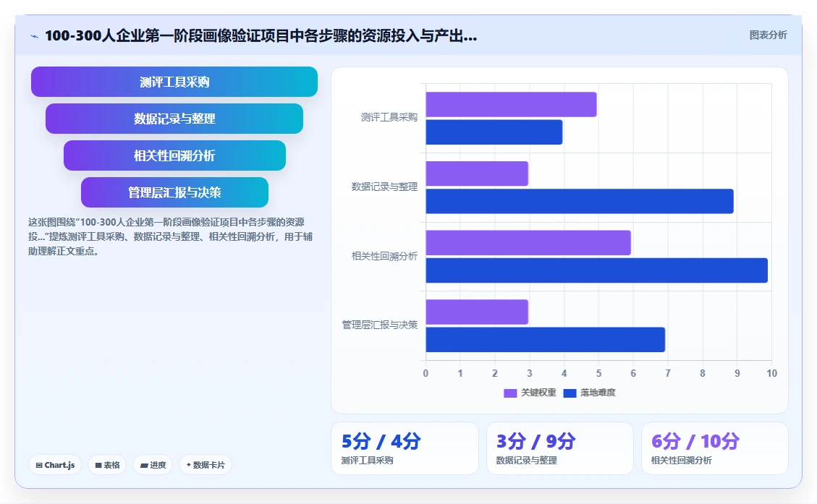Select the 相关性回溯分析 funnel stage
The height and width of the screenshot is (504, 817).
pyautogui.click(x=174, y=155)
